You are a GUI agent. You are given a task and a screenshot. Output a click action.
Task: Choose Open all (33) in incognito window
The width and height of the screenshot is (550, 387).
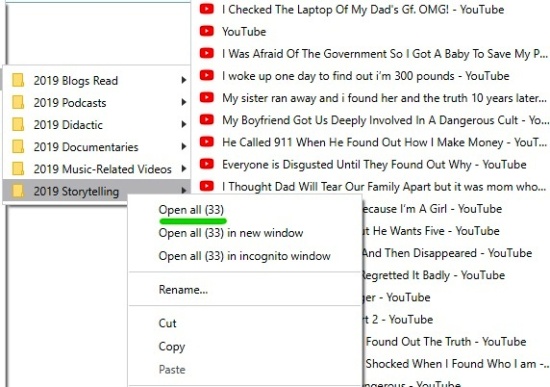pos(244,256)
